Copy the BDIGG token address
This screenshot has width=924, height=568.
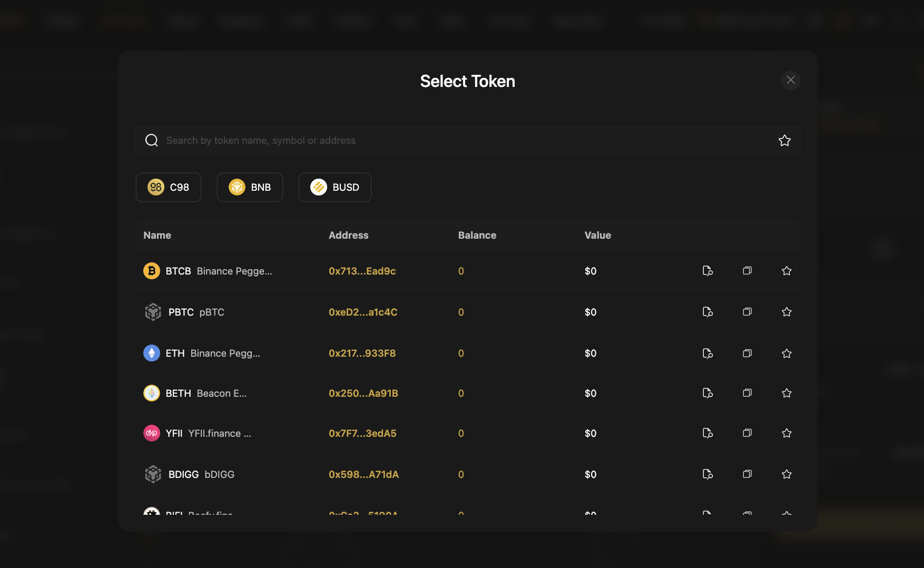click(x=747, y=474)
